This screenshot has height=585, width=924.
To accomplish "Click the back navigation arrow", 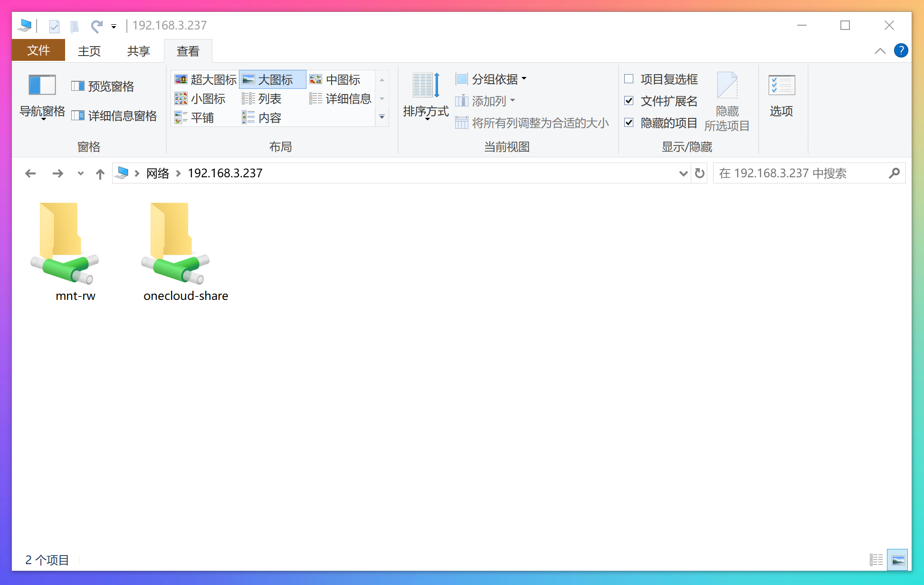I will pos(30,173).
